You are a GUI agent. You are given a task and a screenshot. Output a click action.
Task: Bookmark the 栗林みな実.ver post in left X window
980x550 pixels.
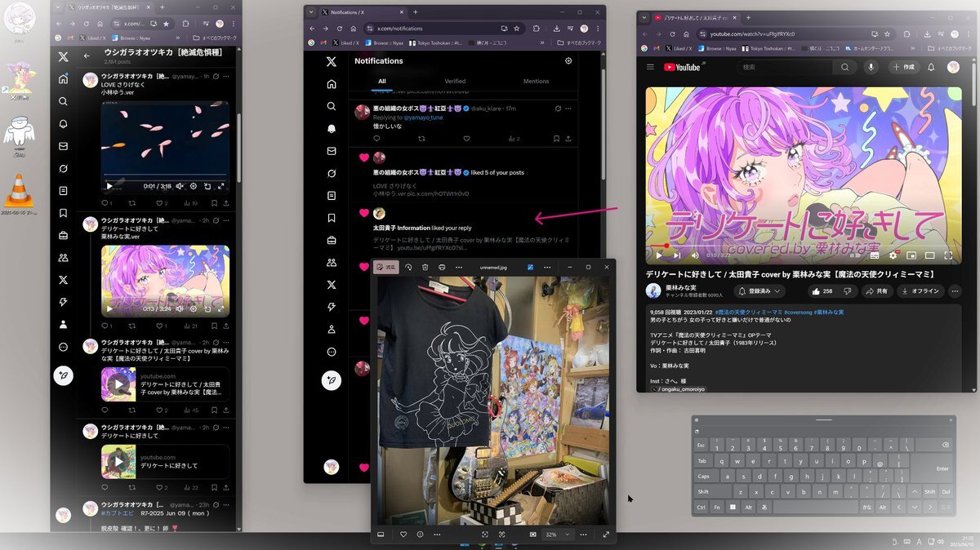click(x=214, y=326)
